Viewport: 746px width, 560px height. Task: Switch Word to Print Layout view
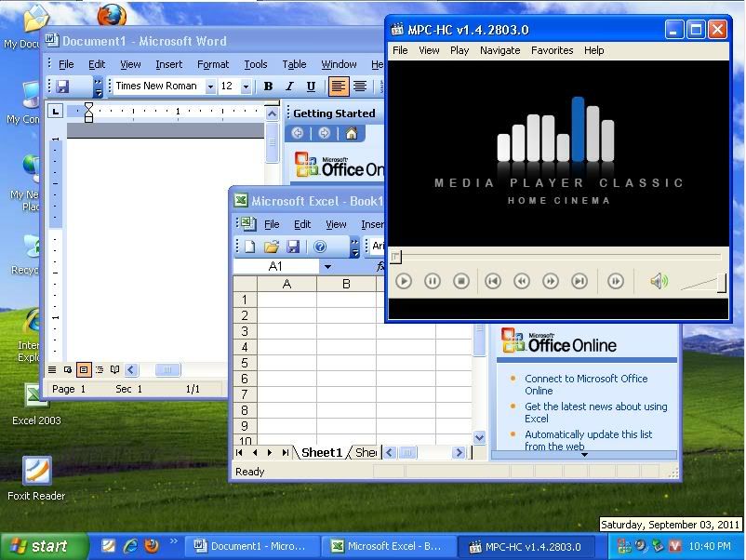pos(84,369)
